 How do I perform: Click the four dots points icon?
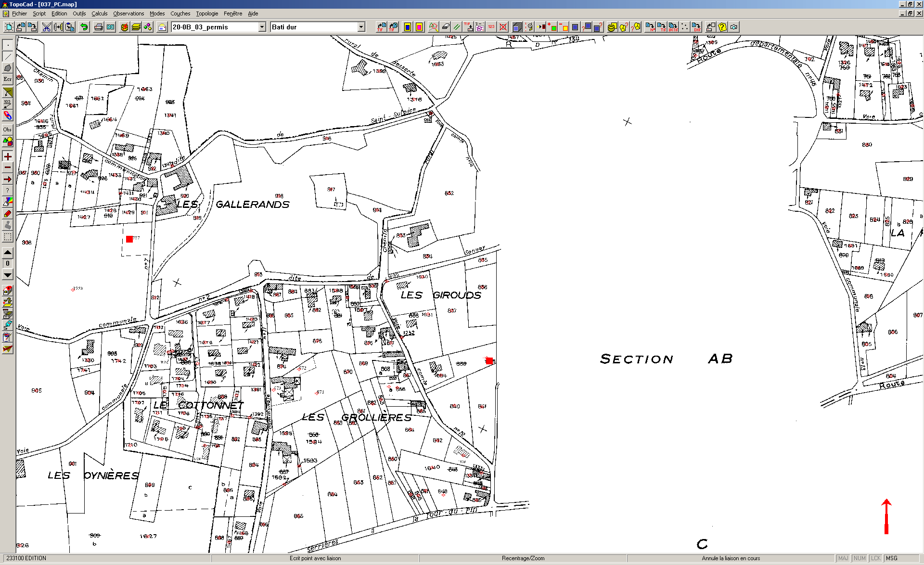(685, 27)
